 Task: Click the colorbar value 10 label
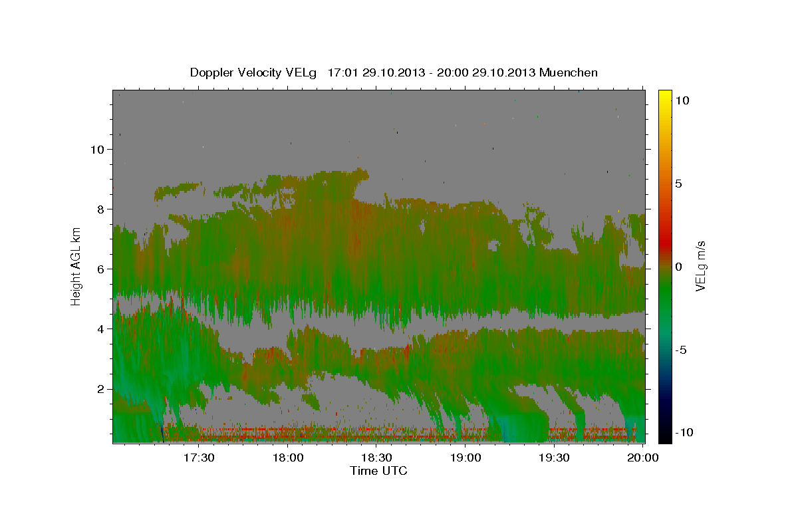click(x=682, y=100)
